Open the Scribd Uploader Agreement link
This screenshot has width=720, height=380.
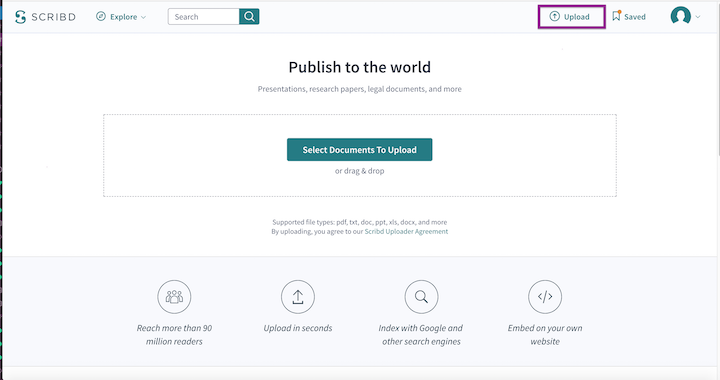(x=406, y=232)
